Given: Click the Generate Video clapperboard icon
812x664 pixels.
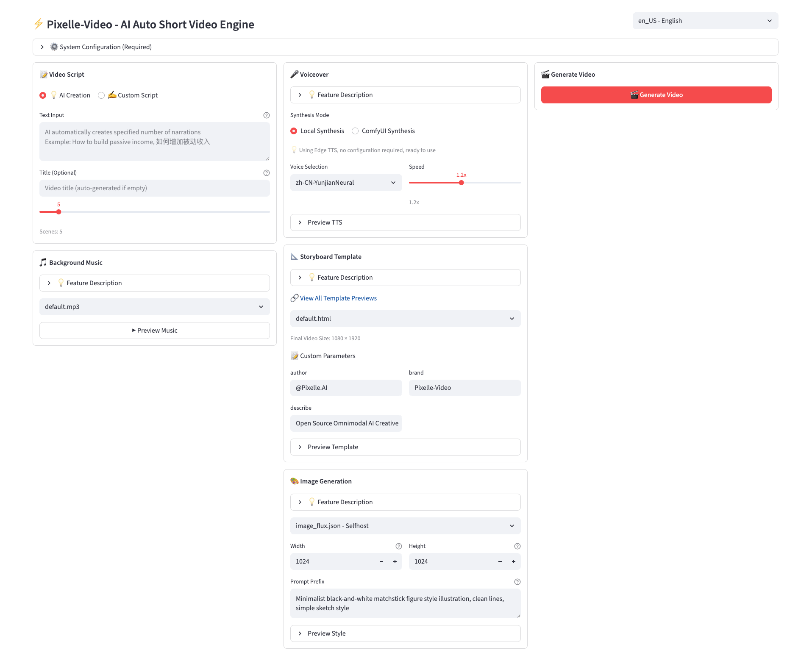Looking at the screenshot, I should tap(545, 74).
